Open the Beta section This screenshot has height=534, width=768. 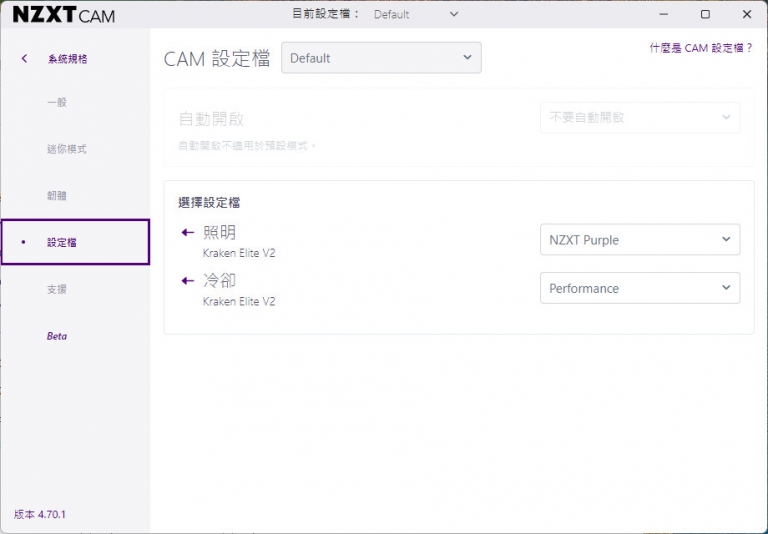pos(57,336)
